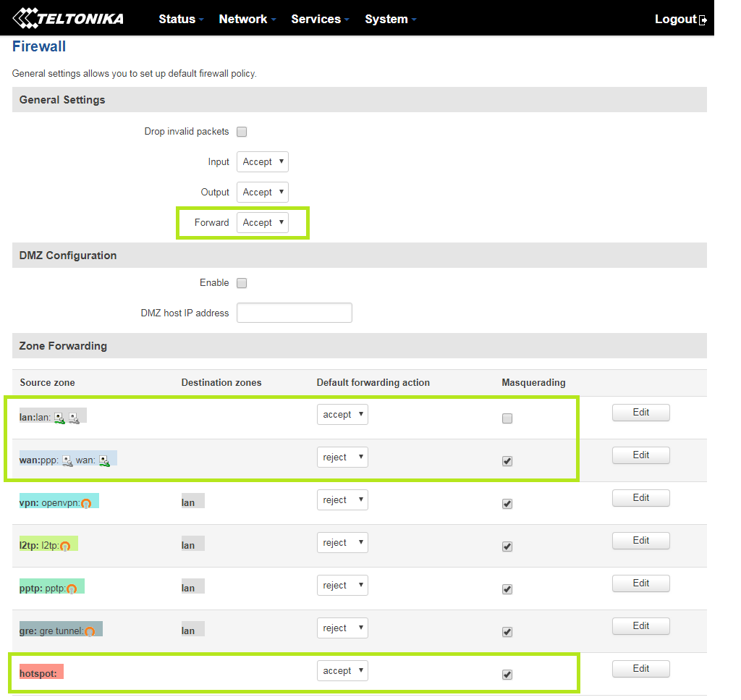
Task: Change hotspot default forwarding action dropdown
Action: click(342, 671)
